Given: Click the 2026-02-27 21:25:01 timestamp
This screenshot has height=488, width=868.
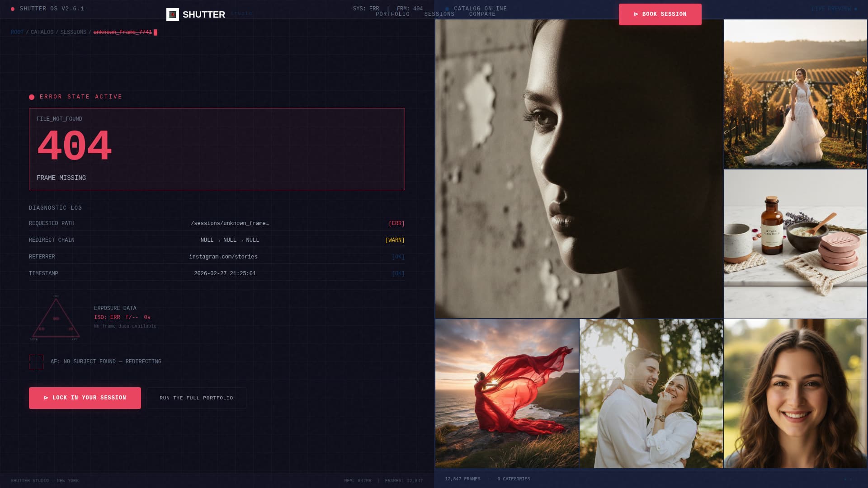Looking at the screenshot, I should pos(225,274).
